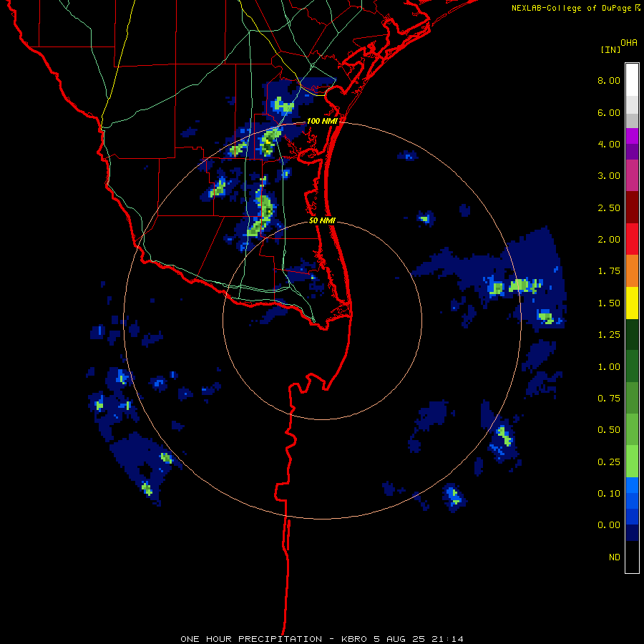Screen dimensions: 644x644
Task: Click the 0.25 legend value
Action: [609, 462]
